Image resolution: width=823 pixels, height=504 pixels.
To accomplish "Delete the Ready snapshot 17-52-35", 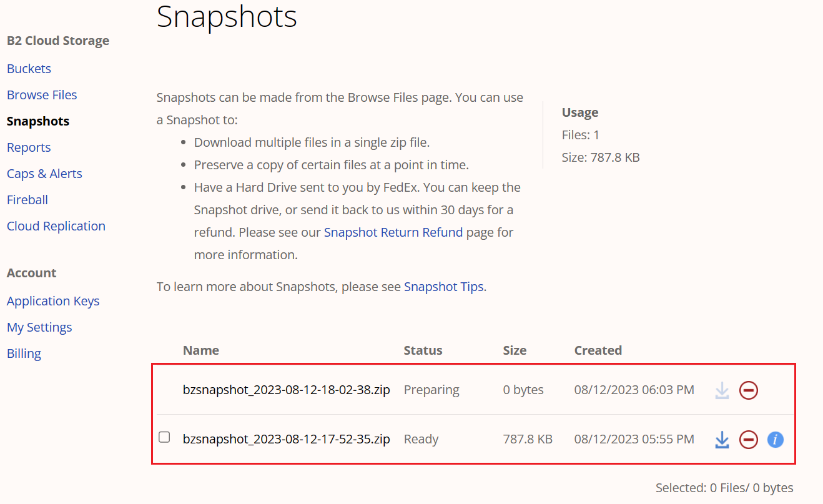I will pos(748,440).
